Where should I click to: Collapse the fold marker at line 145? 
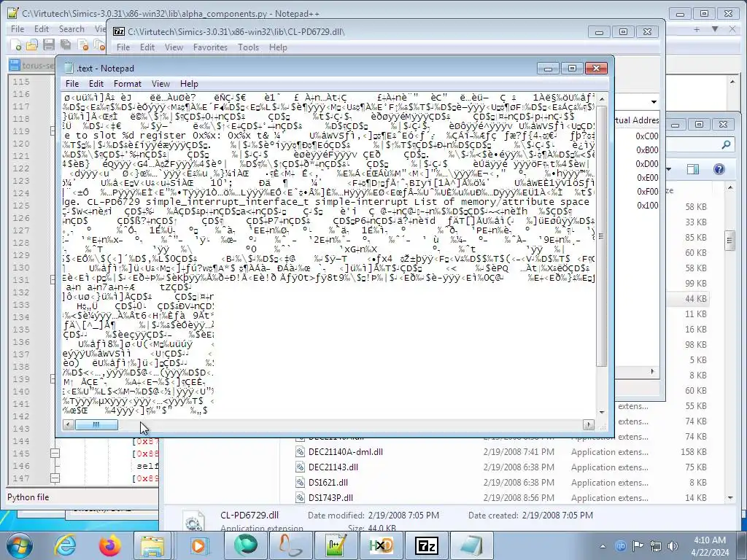click(55, 454)
